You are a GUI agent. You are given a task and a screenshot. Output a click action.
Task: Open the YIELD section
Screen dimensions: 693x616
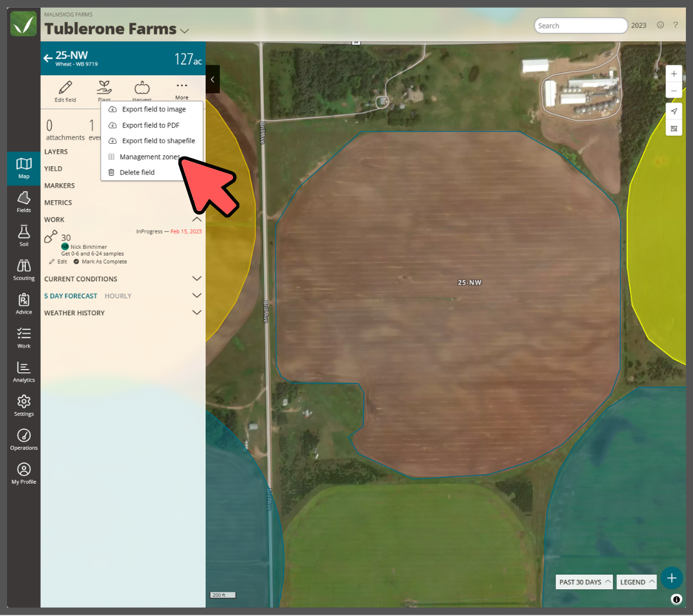(x=53, y=169)
